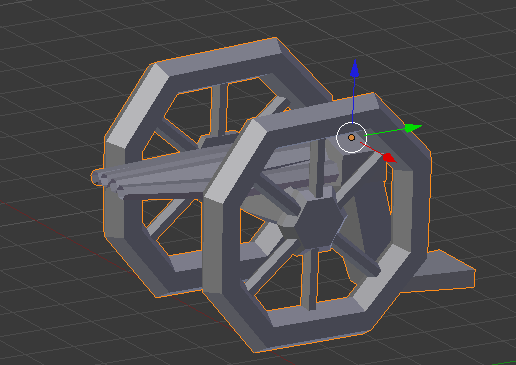Click the rounded tip of the axle cylinder
The image size is (516, 365).
[96, 177]
